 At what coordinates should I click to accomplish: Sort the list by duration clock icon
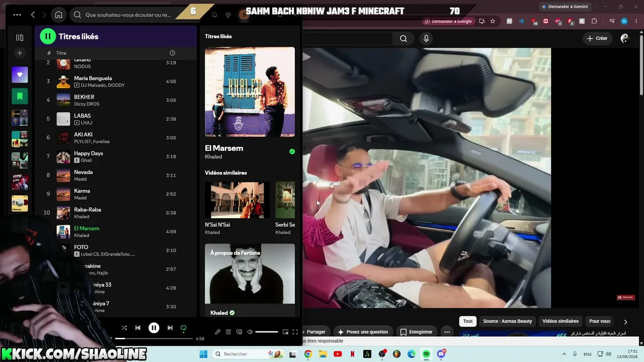point(173,53)
